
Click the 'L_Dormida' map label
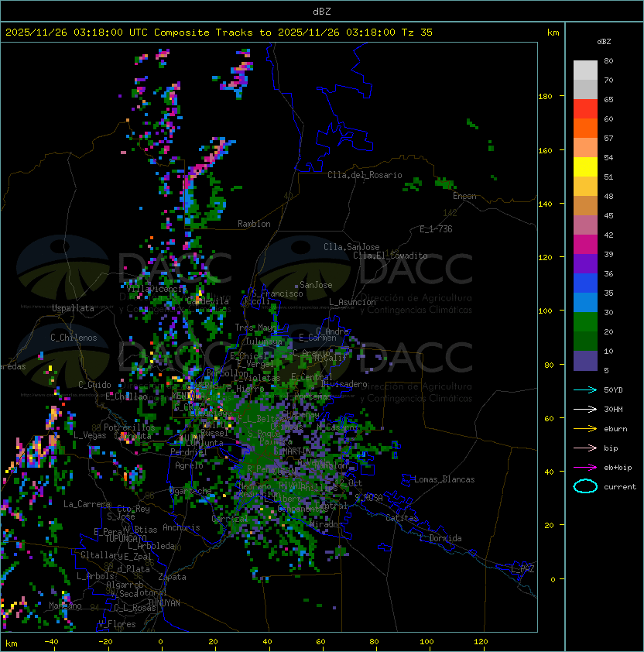[440, 538]
